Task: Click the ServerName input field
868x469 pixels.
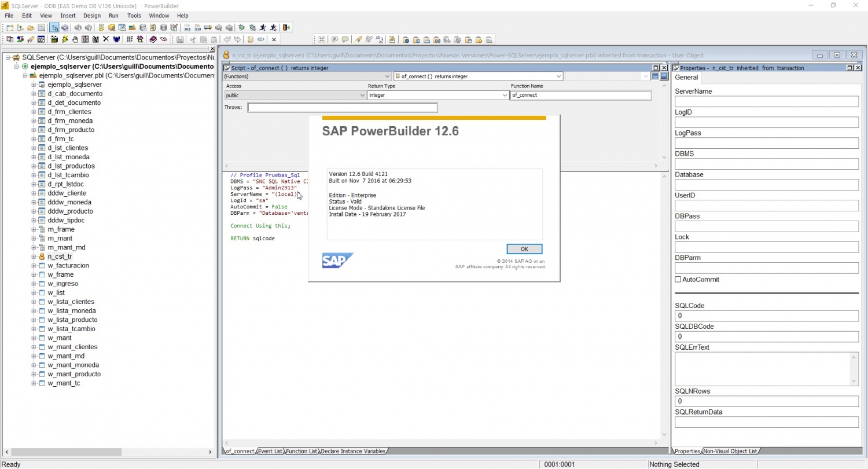Action: pyautogui.click(x=767, y=101)
